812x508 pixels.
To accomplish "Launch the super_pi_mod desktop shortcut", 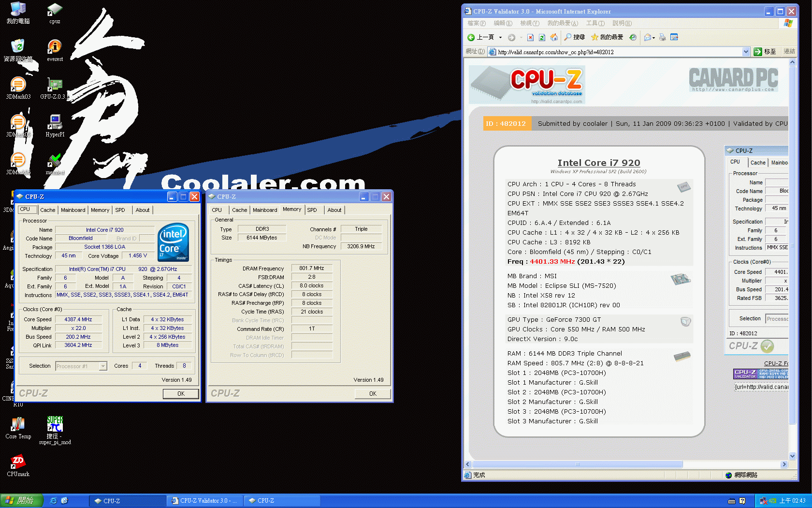I will 55,430.
